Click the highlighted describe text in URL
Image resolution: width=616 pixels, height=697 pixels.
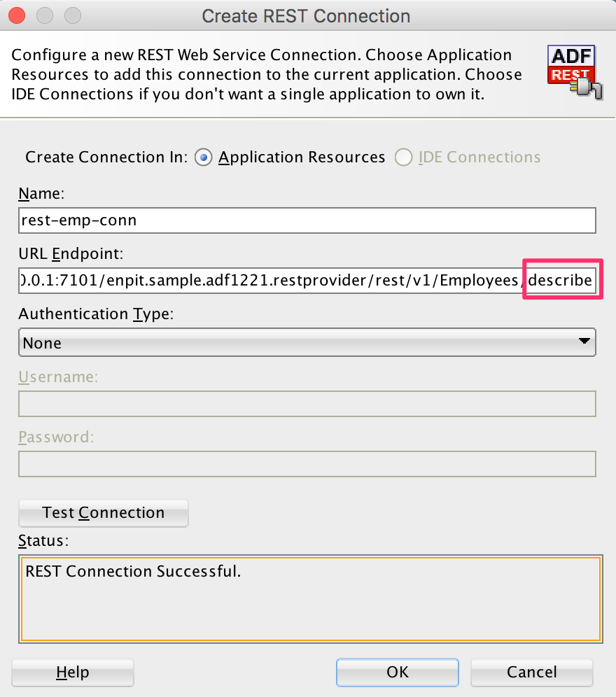[560, 280]
